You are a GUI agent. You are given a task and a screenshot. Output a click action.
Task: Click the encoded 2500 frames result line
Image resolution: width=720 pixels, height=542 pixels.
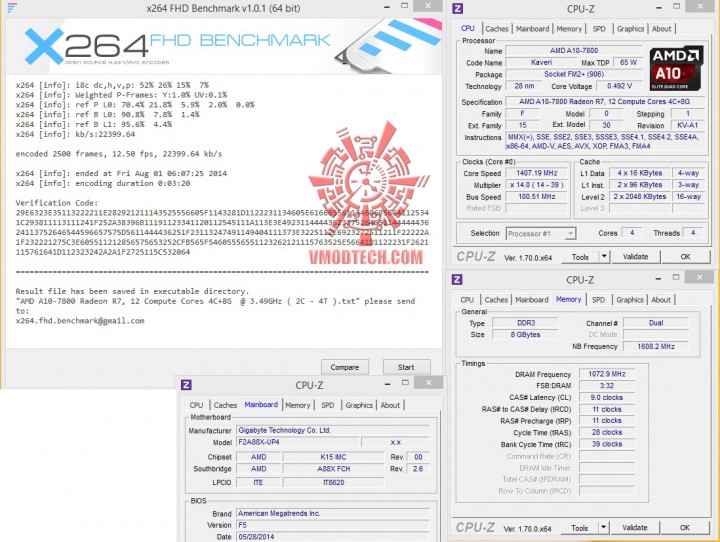[119, 154]
